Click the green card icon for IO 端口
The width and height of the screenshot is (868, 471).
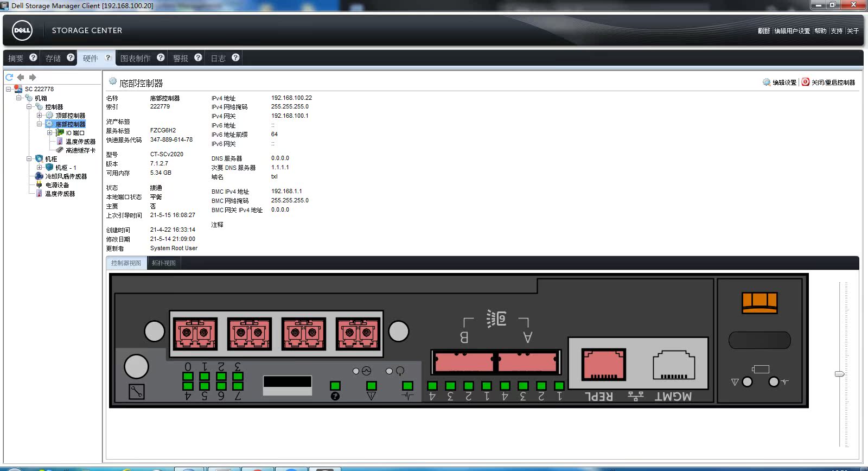(60, 133)
